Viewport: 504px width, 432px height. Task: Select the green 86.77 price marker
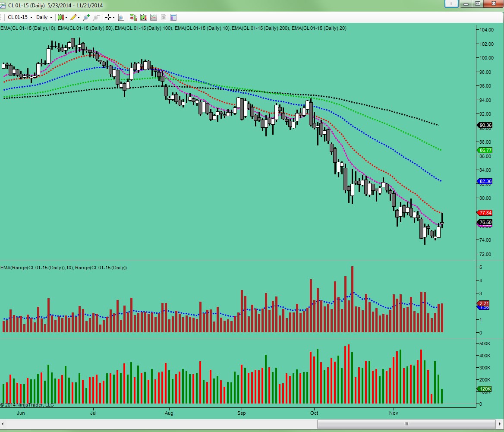tap(485, 150)
